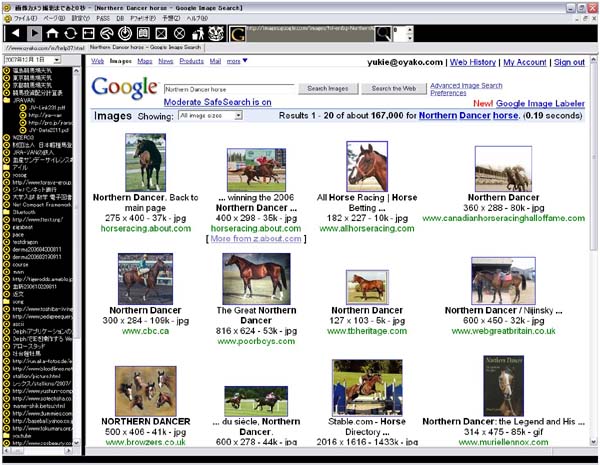Go forward with the right arrow icon
The image size is (600, 465).
click(x=34, y=33)
